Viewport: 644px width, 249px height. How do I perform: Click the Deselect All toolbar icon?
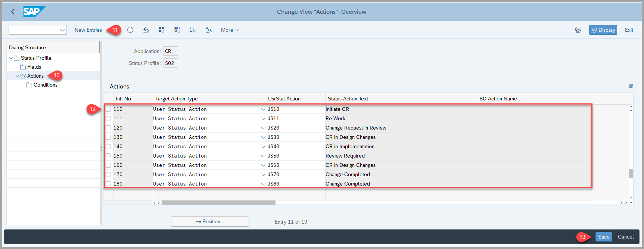coord(193,30)
